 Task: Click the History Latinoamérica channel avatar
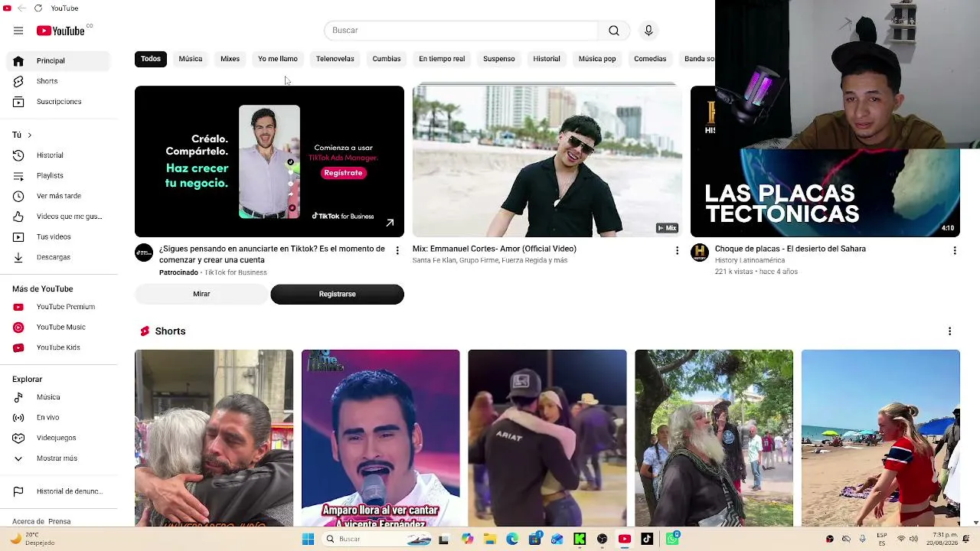pos(700,253)
